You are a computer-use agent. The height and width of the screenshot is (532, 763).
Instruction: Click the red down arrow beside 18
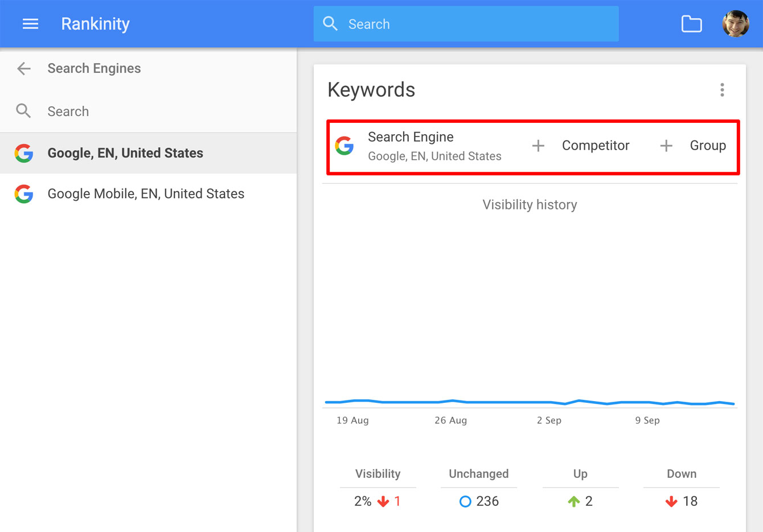coord(671,501)
